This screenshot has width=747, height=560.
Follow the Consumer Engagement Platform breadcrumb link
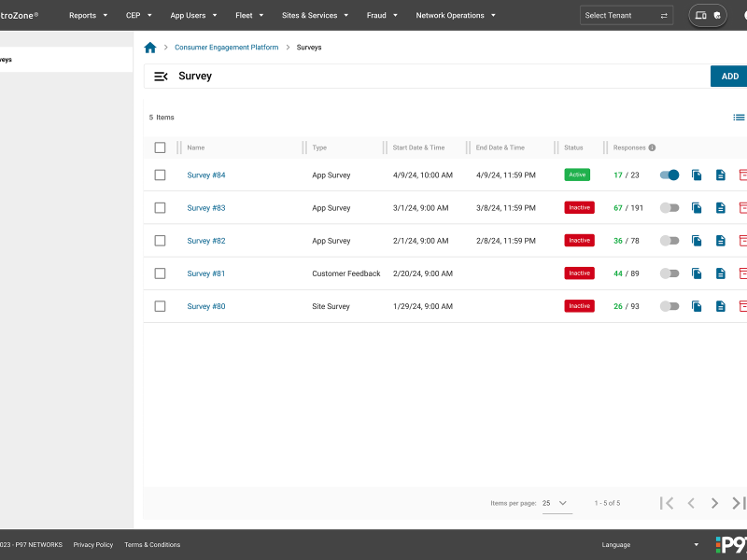coord(227,47)
